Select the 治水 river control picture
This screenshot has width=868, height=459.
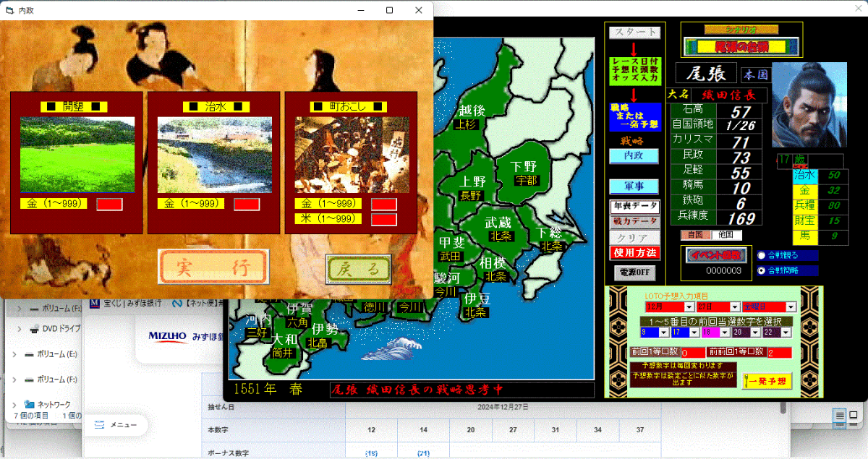[215, 155]
